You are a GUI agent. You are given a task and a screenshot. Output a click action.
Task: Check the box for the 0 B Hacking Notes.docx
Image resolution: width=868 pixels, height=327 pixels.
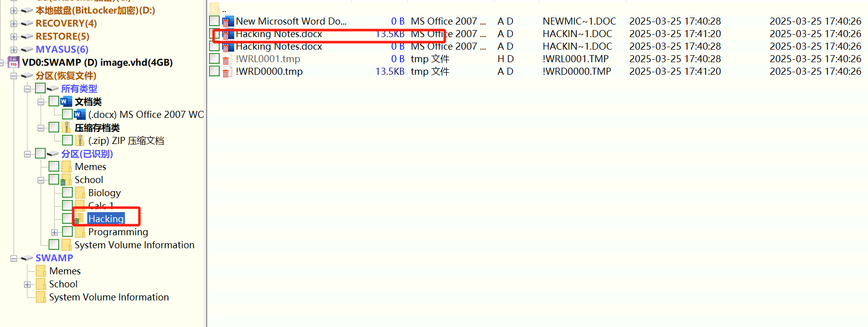point(214,46)
